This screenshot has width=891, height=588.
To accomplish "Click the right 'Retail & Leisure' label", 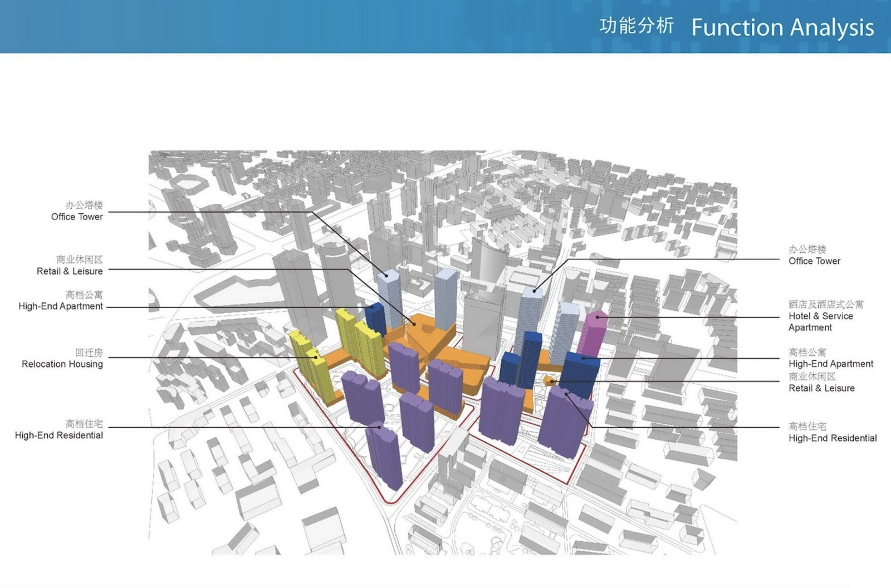I will 821,388.
